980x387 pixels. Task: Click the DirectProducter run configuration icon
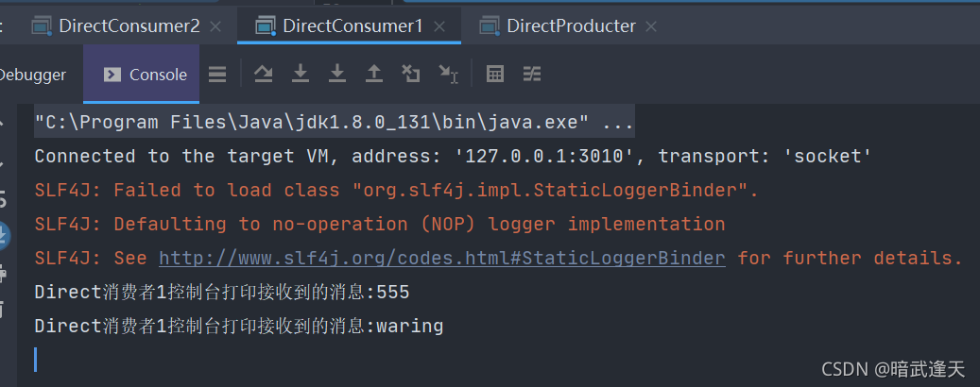(x=490, y=26)
